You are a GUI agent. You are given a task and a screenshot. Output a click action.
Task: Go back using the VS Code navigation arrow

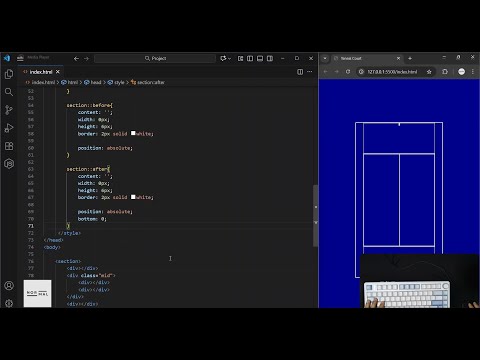(76, 59)
